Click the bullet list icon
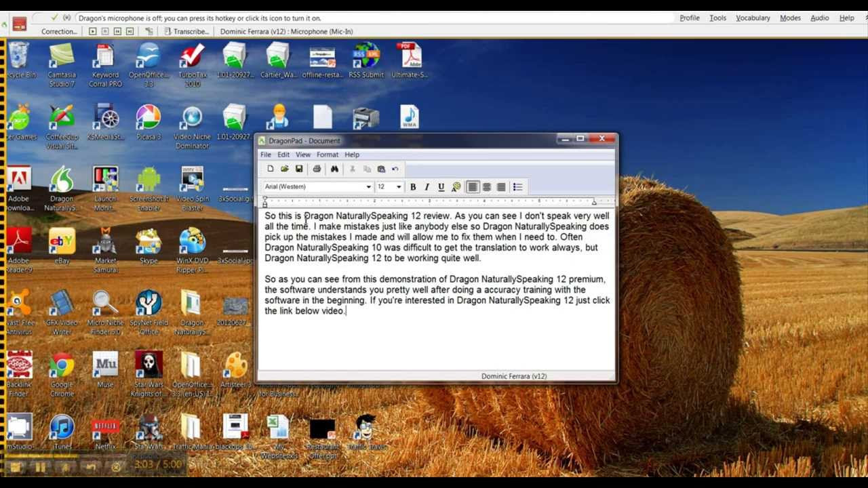Screen dimensions: 868x488 (x=518, y=187)
